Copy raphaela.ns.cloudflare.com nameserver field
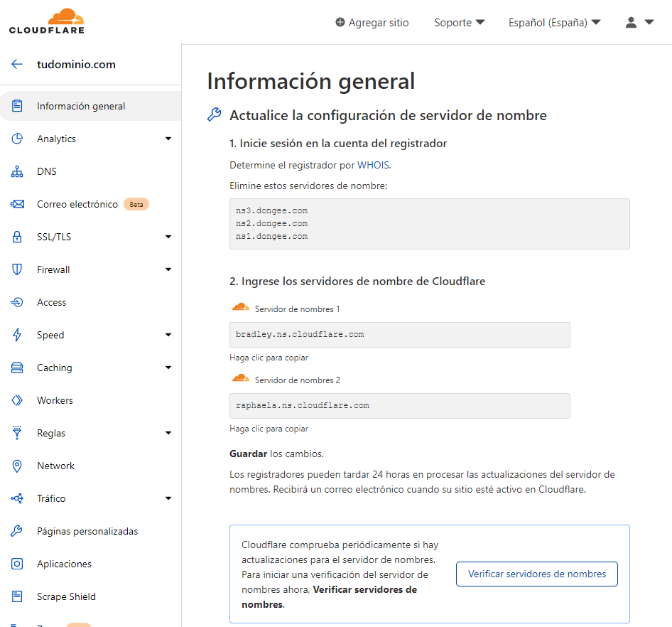This screenshot has width=672, height=627. tap(399, 406)
